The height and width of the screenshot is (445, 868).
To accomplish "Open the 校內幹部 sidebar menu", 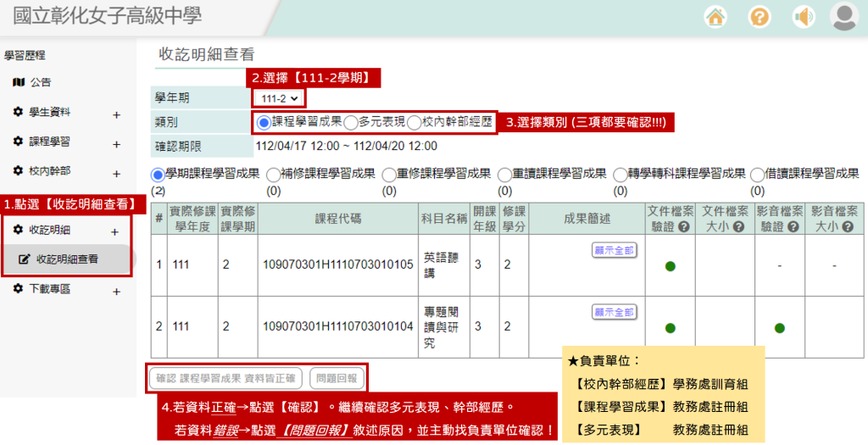I will 50,170.
